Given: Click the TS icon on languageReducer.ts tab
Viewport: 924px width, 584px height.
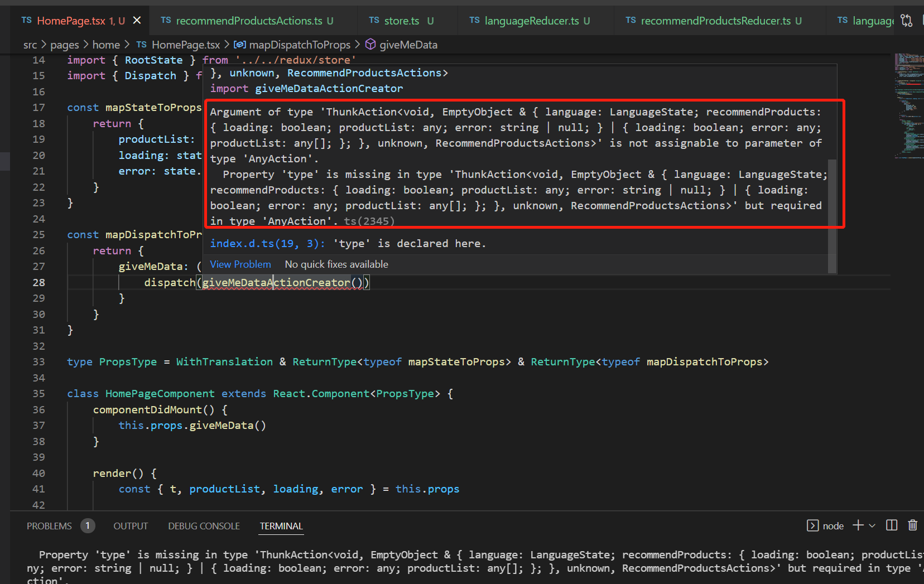Looking at the screenshot, I should pyautogui.click(x=474, y=21).
